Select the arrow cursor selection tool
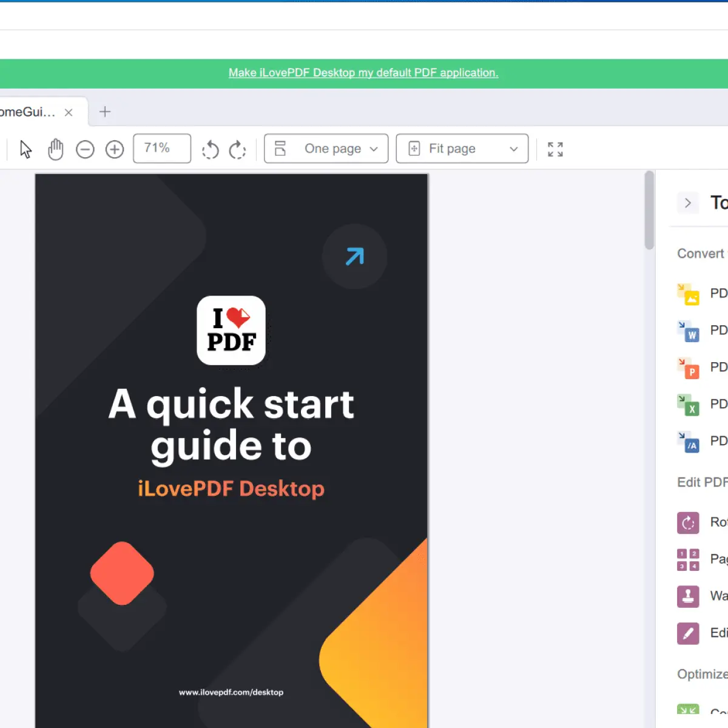728x728 pixels. (25, 149)
